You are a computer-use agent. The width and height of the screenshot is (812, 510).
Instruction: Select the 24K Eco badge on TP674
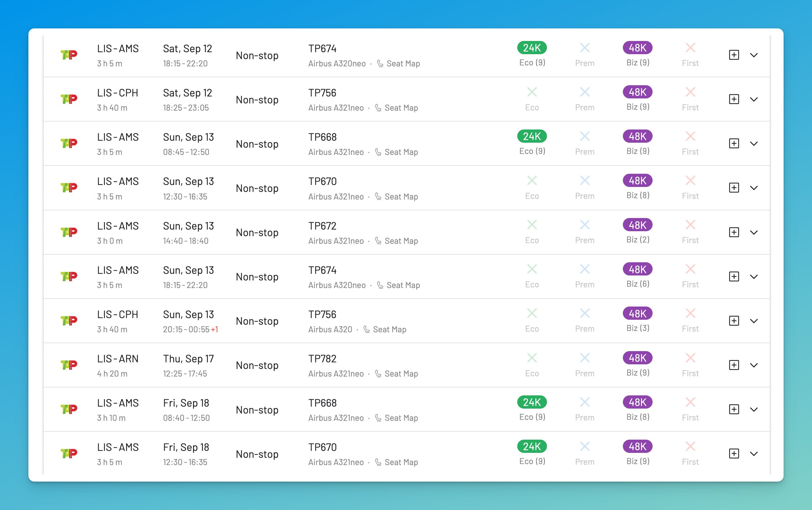pyautogui.click(x=532, y=48)
